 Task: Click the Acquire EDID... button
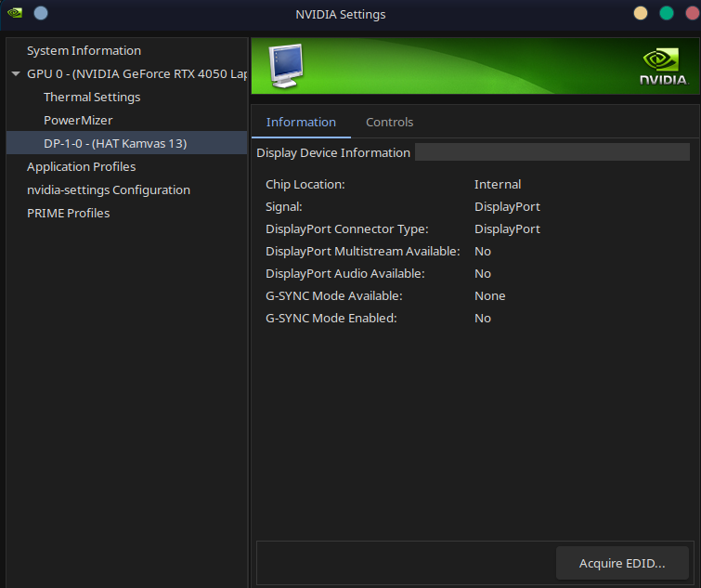click(x=622, y=564)
